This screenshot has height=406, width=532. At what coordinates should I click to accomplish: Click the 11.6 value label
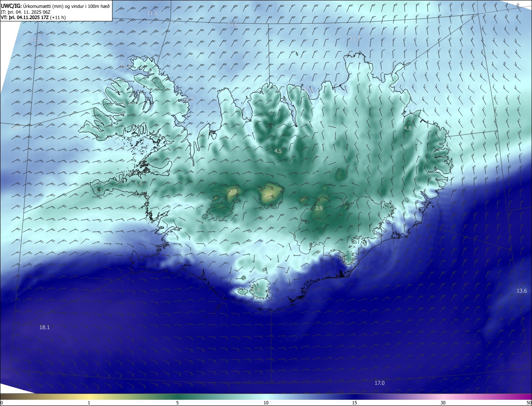(x=233, y=25)
